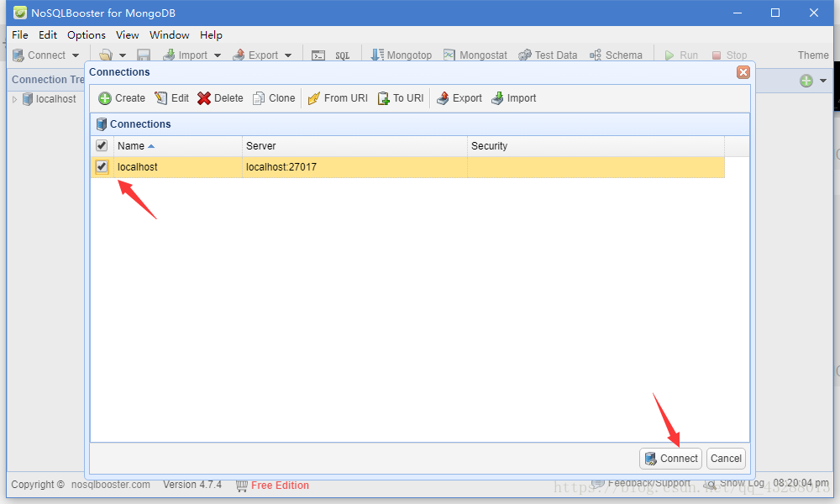
Task: Click the save disk icon
Action: [144, 55]
